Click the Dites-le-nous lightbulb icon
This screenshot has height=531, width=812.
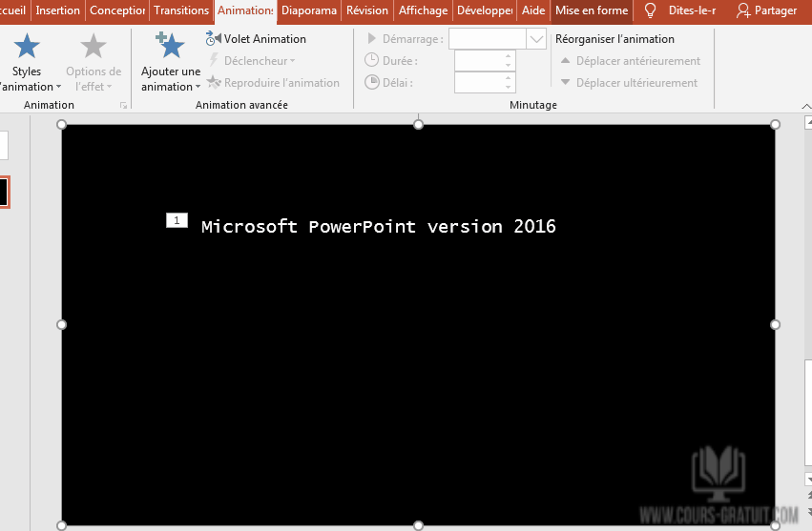[650, 10]
